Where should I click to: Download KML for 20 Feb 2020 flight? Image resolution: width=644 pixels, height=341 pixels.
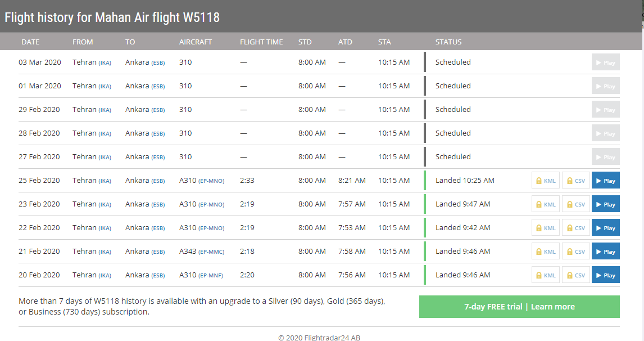coord(546,275)
